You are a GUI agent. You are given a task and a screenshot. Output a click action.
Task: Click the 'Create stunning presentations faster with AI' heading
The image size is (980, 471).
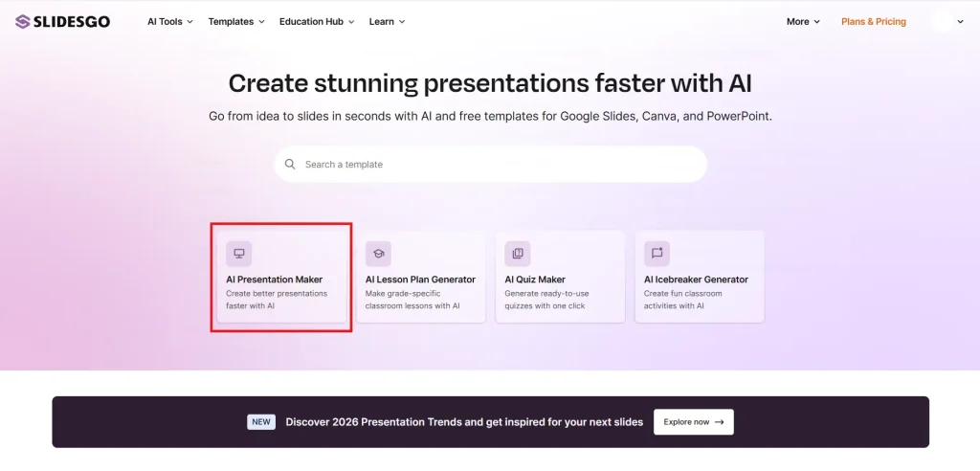490,83
